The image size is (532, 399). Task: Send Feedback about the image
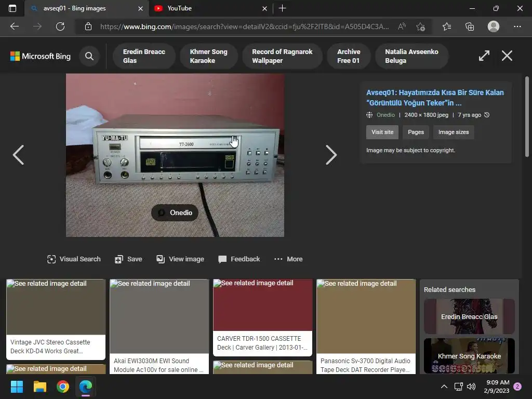pos(239,259)
